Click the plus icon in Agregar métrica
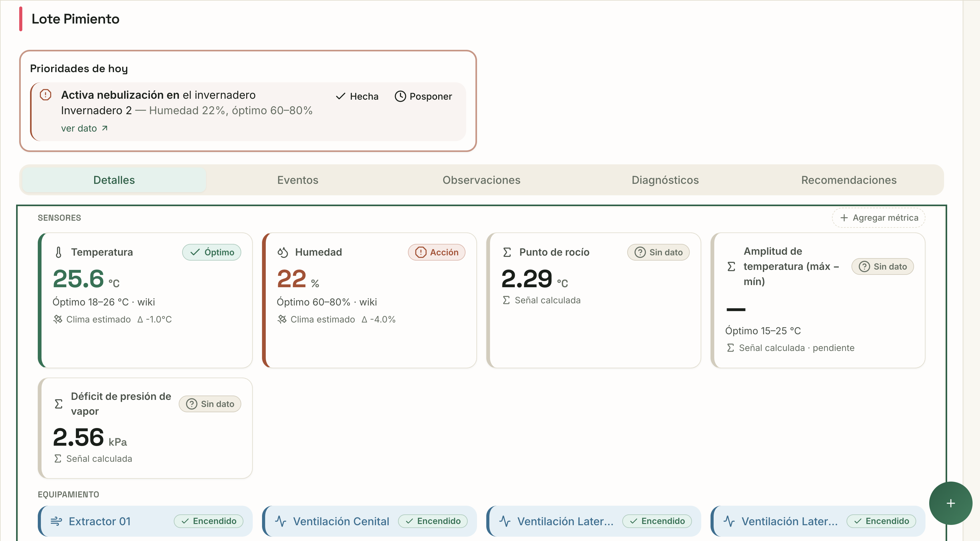The image size is (980, 541). click(844, 218)
